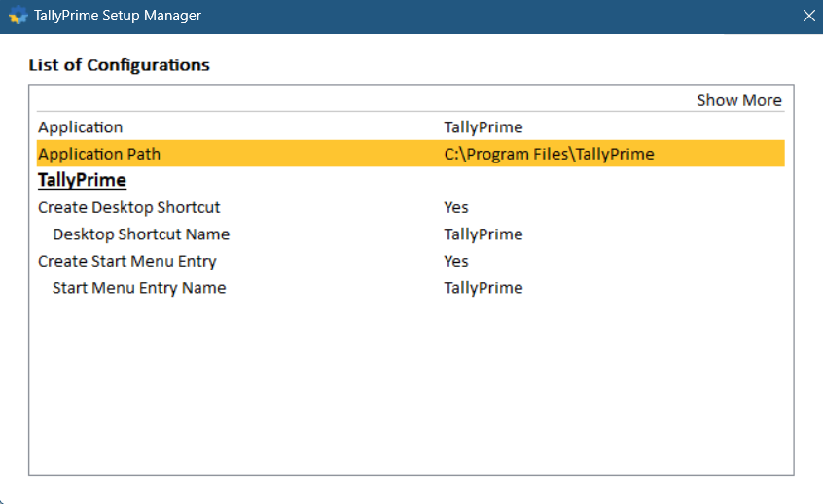
Task: Select the highlighted Application Path row label
Action: click(99, 154)
